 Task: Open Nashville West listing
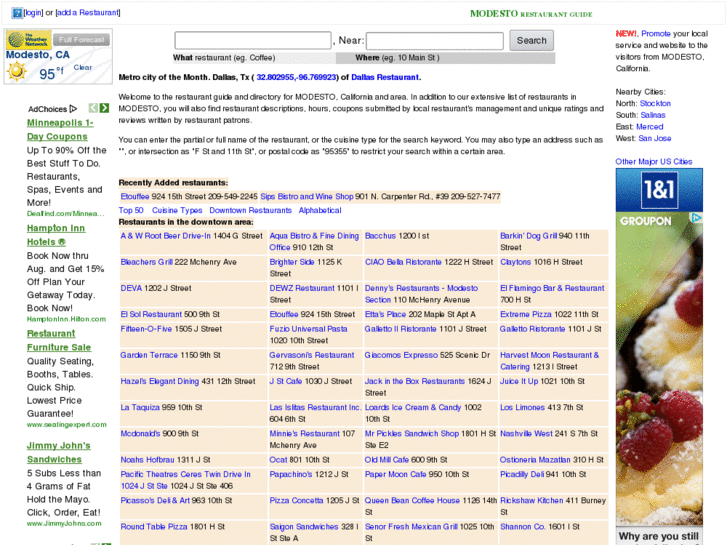click(x=526, y=434)
